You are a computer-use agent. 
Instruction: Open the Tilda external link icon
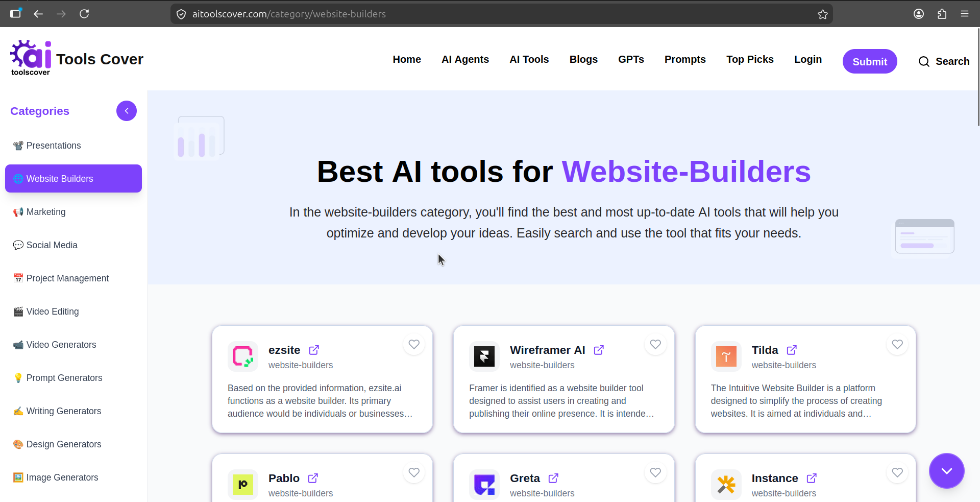pyautogui.click(x=792, y=350)
